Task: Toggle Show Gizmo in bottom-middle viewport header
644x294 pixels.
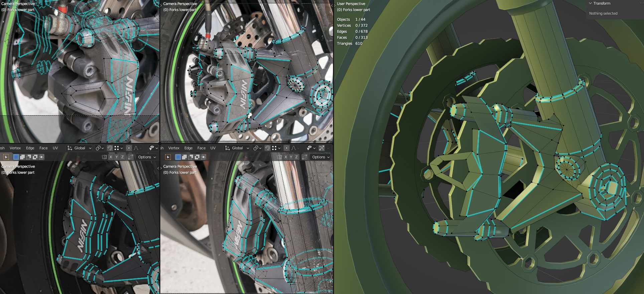Action: pos(322,148)
